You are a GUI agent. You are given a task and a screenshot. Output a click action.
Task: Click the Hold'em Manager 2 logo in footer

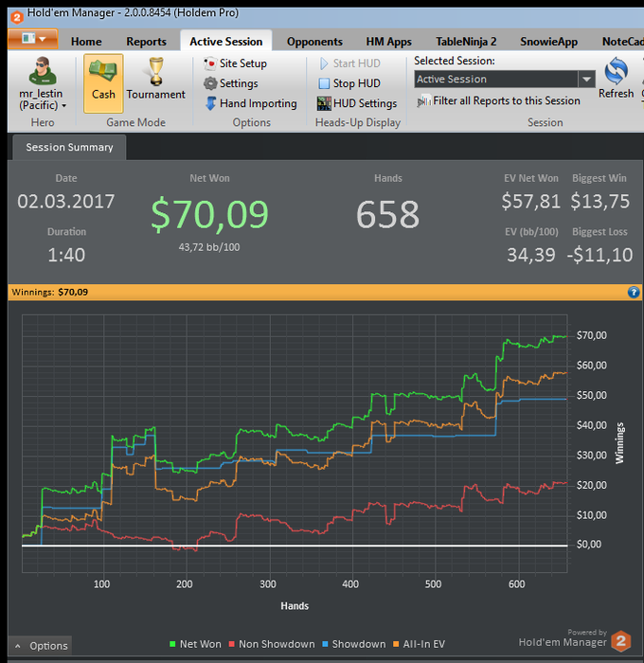(620, 641)
